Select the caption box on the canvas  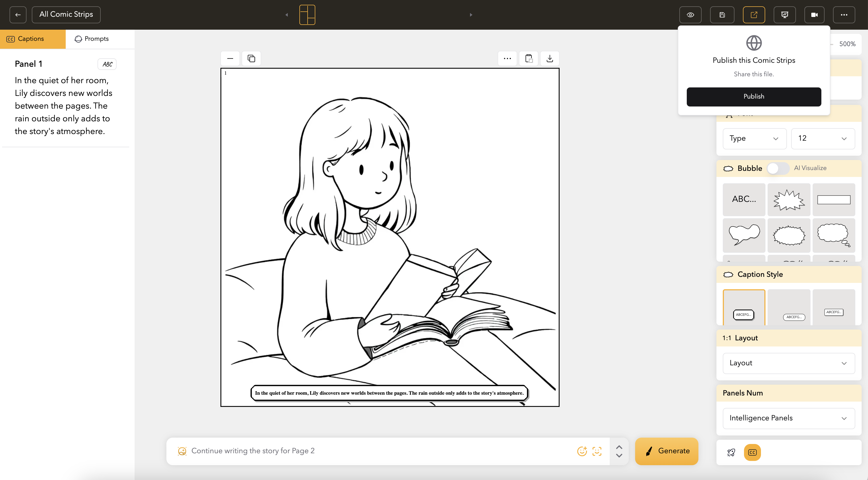(x=389, y=393)
